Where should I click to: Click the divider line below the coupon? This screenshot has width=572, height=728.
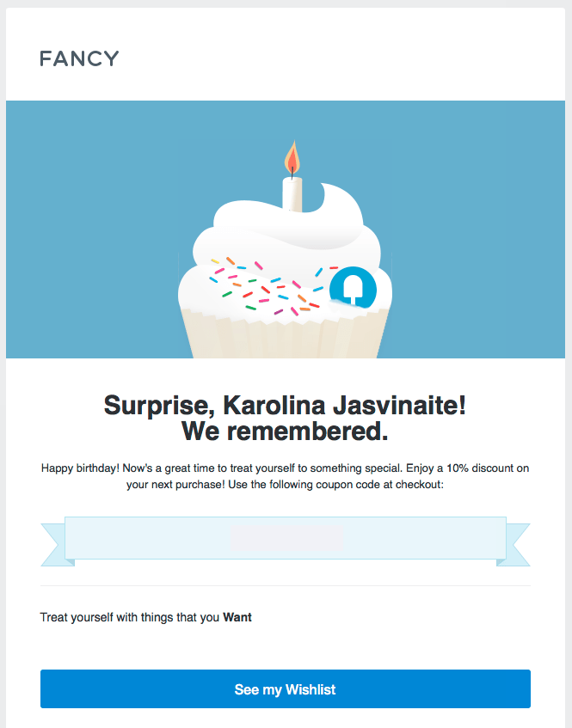tap(286, 585)
